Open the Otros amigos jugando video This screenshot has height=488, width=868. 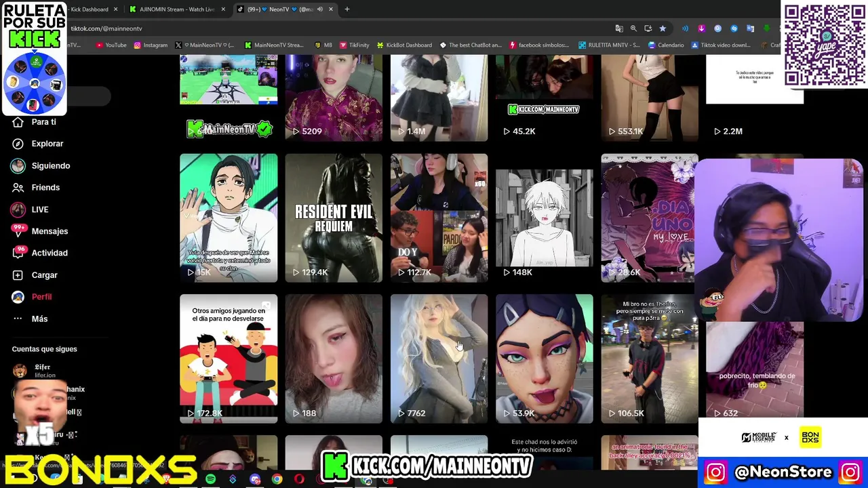pos(229,359)
